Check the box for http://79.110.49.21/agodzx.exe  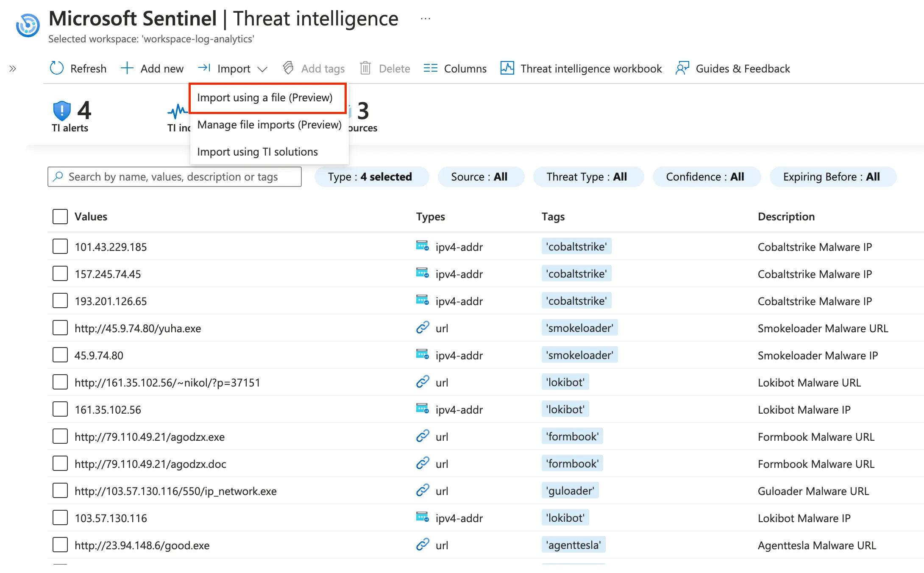coord(60,436)
